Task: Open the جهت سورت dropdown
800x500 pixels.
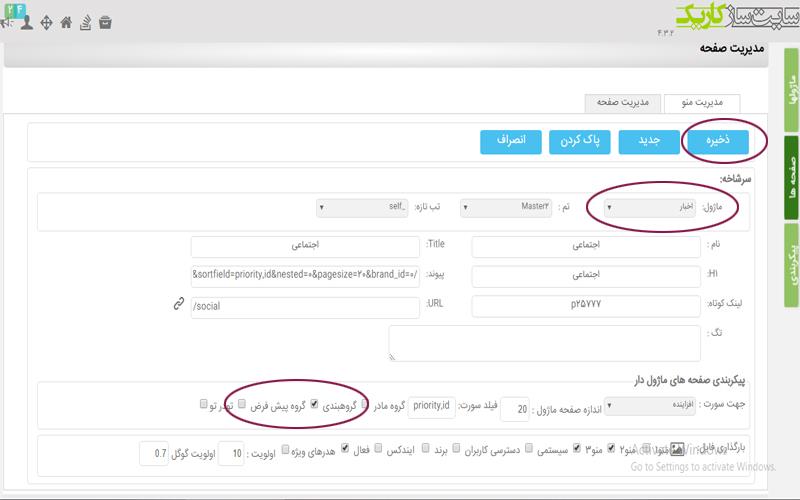Action: [649, 406]
